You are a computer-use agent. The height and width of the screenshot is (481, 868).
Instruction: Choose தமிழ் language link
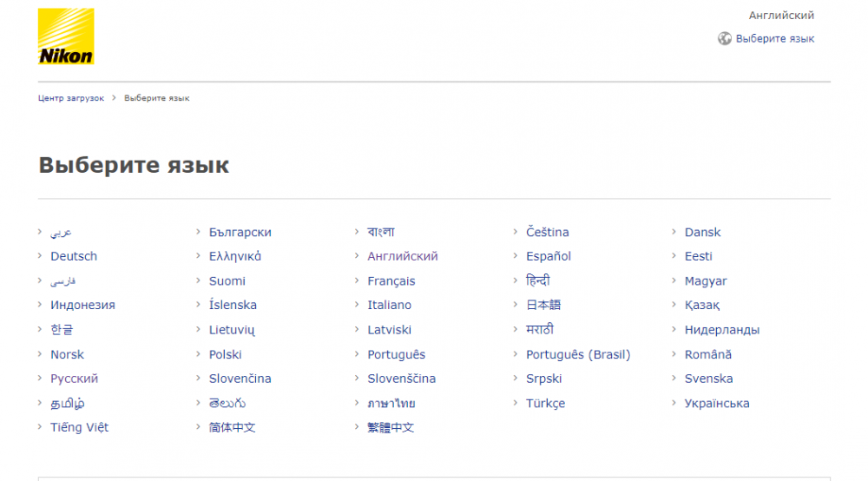pyautogui.click(x=68, y=404)
